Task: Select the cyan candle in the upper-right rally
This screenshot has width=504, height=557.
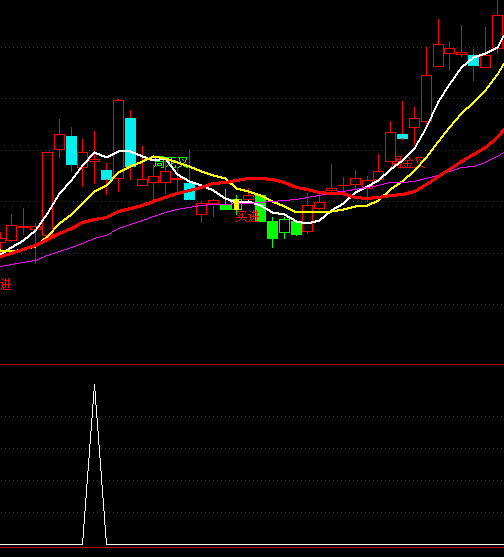Action: [473, 60]
